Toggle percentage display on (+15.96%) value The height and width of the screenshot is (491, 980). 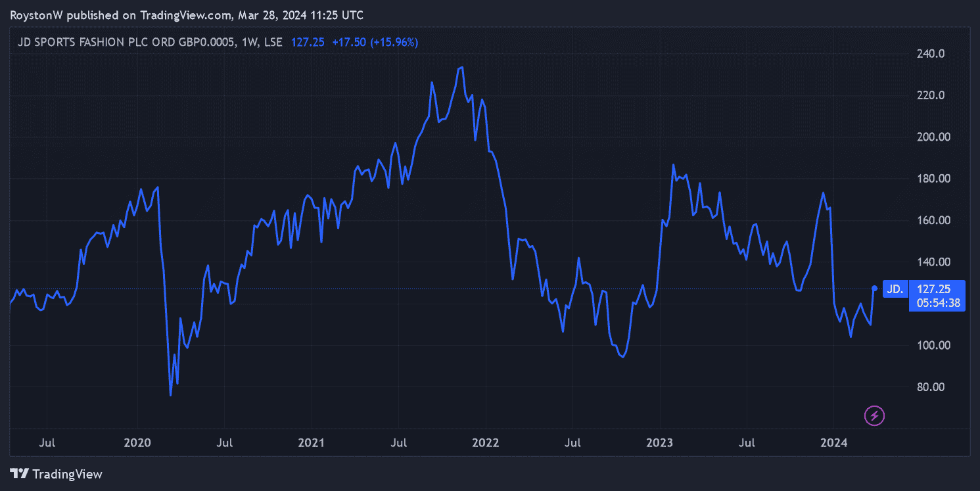coord(395,41)
